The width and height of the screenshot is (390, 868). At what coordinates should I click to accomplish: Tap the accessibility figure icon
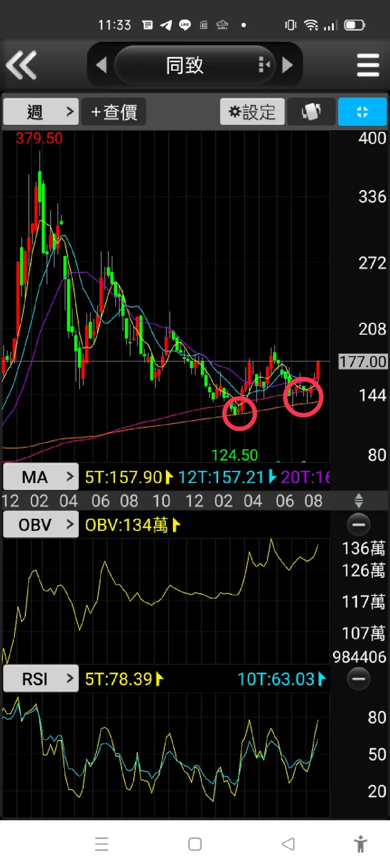point(361,844)
